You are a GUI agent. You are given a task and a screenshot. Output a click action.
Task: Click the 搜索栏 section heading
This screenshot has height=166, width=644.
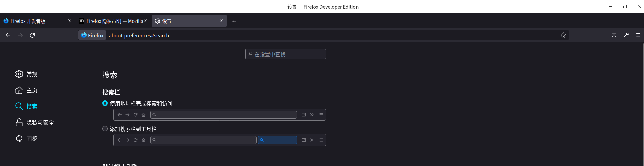(x=111, y=92)
